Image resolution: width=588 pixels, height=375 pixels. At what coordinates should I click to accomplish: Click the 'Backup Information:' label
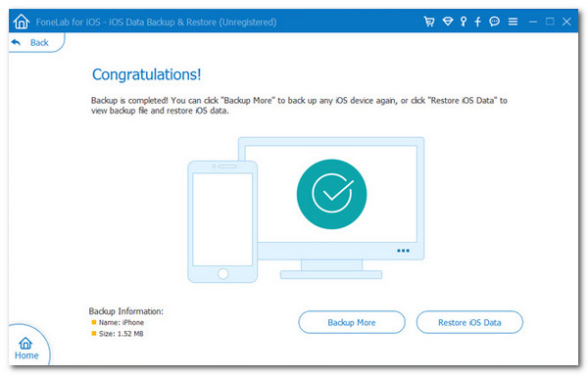pyautogui.click(x=126, y=311)
